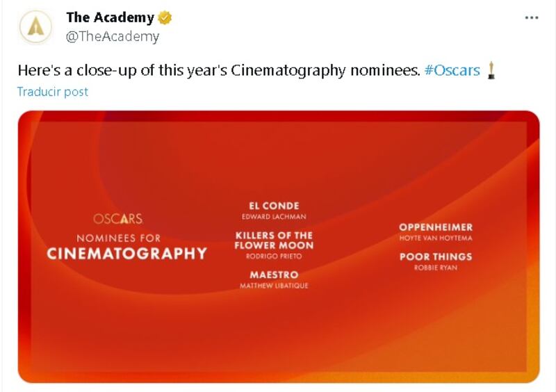Click the Oscars logo in image
The image size is (556, 392).
118,218
